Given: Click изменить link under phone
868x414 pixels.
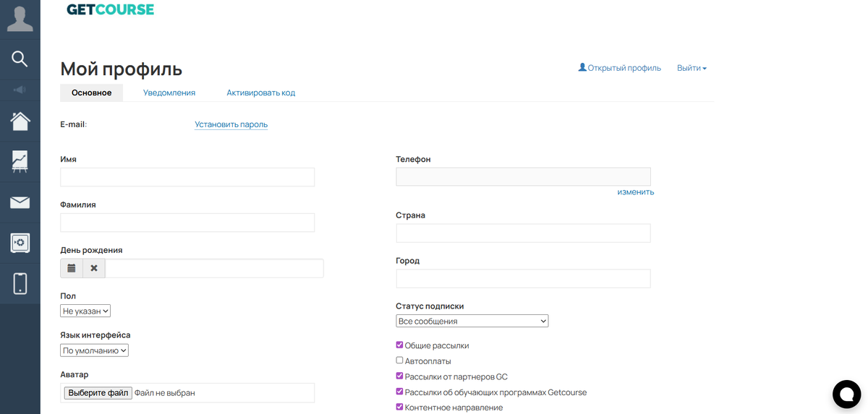Looking at the screenshot, I should [x=636, y=192].
